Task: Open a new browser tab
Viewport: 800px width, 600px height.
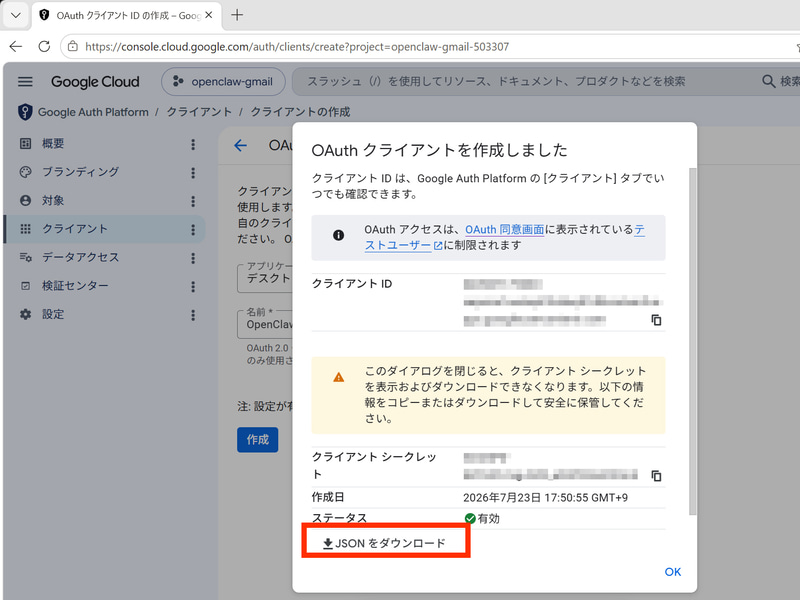Action: (237, 15)
